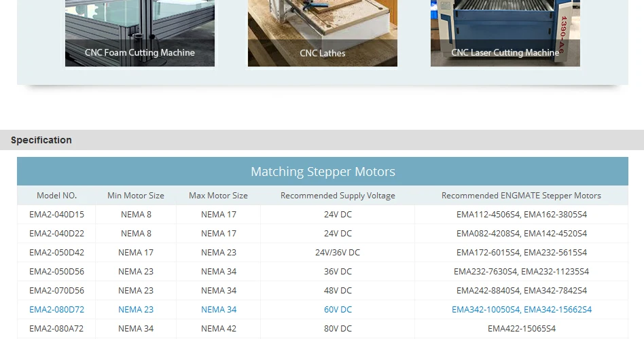Open the CNC Laser Cutting Machine image

point(505,33)
